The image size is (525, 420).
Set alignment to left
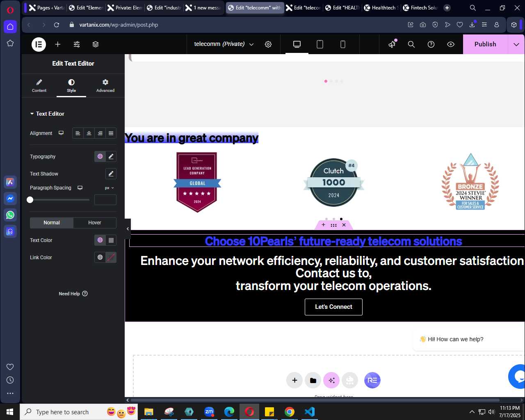[x=78, y=133]
